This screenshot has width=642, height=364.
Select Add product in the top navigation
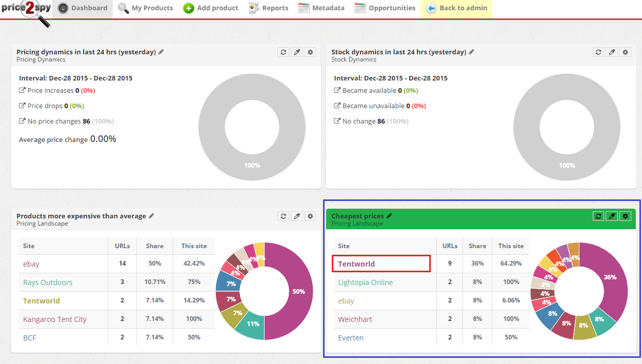pyautogui.click(x=211, y=8)
